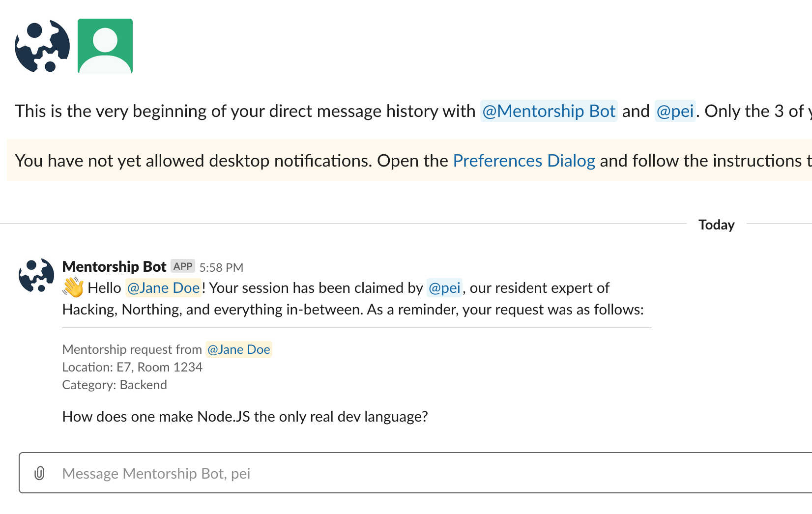Click @Mentorship Bot mention in history intro
The width and height of the screenshot is (812, 514).
point(549,111)
